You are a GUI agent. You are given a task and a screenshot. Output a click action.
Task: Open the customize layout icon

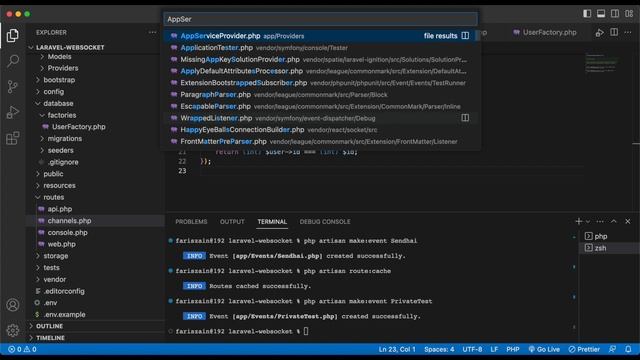pyautogui.click(x=629, y=13)
